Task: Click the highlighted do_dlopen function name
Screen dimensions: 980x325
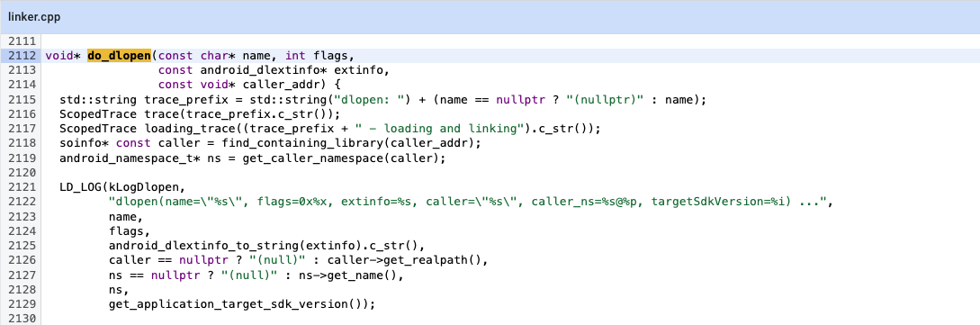Action: coord(119,55)
